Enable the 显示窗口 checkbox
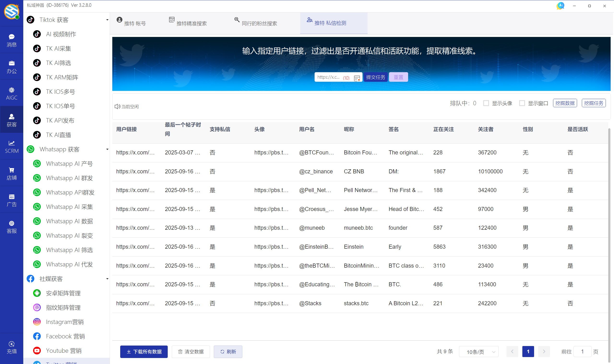The width and height of the screenshot is (614, 364). point(522,103)
